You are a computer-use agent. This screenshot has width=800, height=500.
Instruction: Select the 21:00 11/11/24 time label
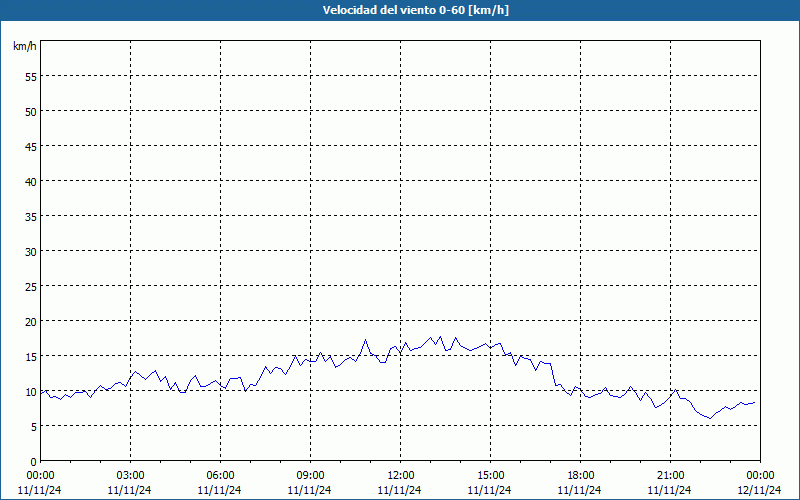point(670,483)
